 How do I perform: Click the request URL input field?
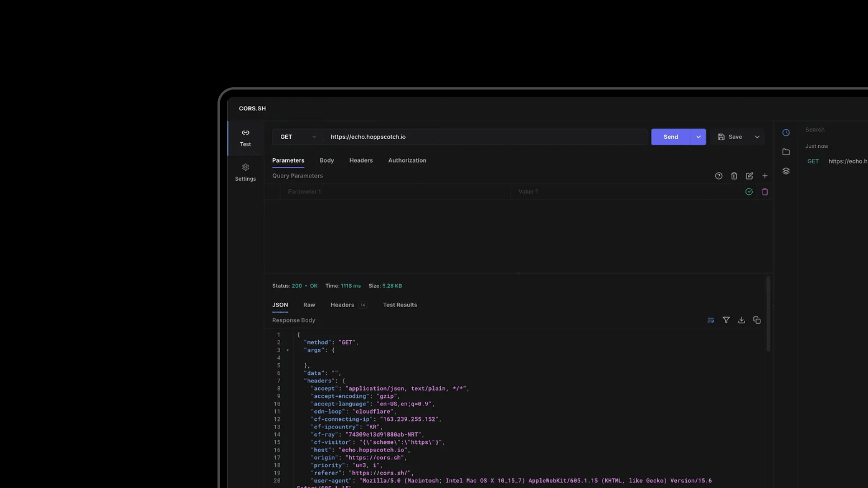click(x=484, y=137)
